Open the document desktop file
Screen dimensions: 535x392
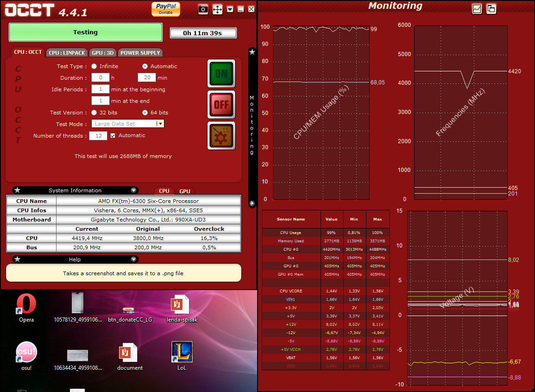pyautogui.click(x=130, y=357)
